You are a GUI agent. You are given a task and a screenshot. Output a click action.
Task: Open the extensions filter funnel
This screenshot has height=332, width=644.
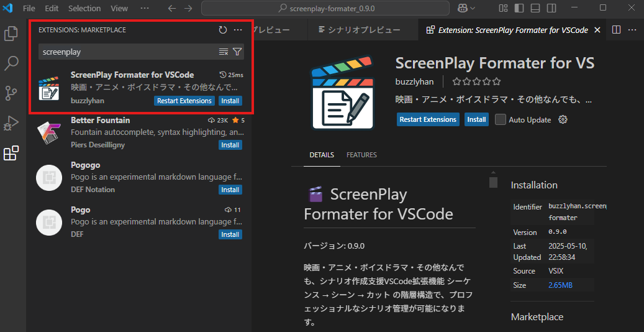[237, 52]
